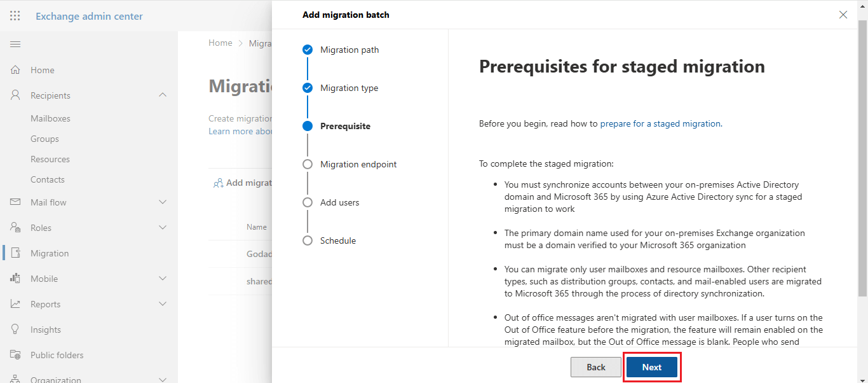Screen dimensions: 868x383
Task: Expand the Mail flow section chevron
Action: coord(163,202)
